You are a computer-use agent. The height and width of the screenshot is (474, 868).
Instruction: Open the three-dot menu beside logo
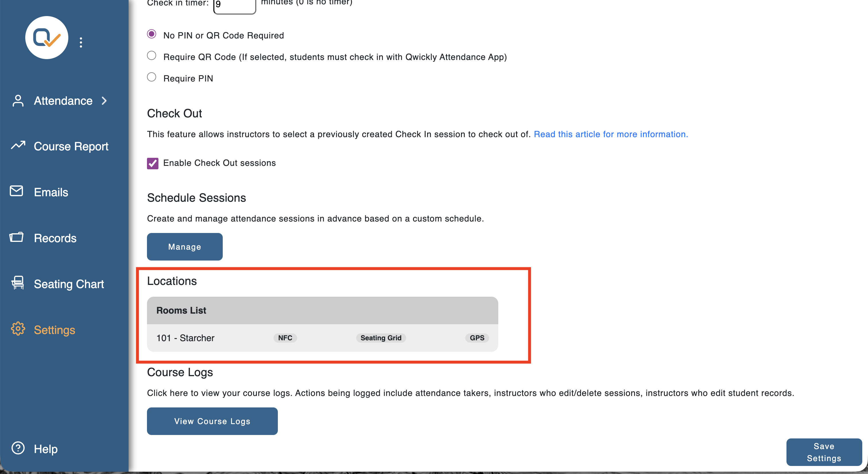(x=81, y=42)
